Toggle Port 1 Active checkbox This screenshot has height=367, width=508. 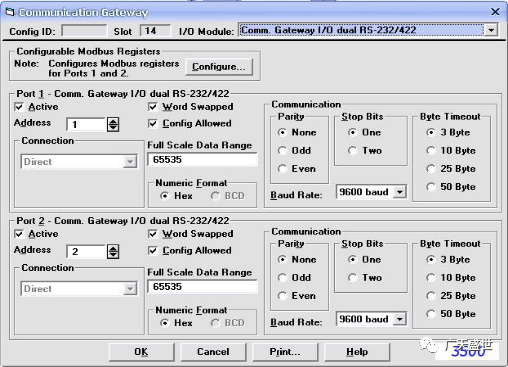point(19,107)
